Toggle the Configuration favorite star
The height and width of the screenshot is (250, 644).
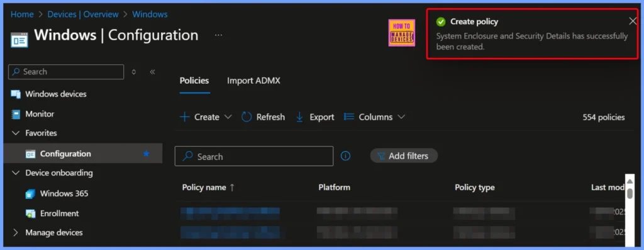(146, 154)
